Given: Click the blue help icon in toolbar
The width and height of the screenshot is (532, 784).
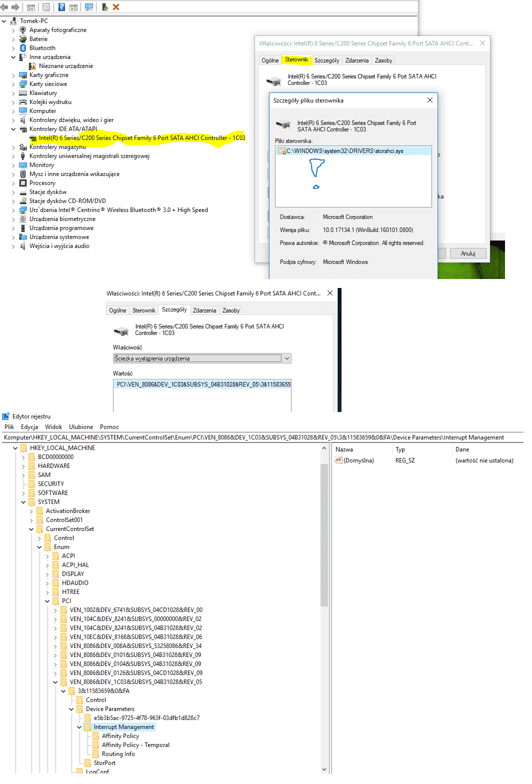Looking at the screenshot, I should (x=61, y=7).
